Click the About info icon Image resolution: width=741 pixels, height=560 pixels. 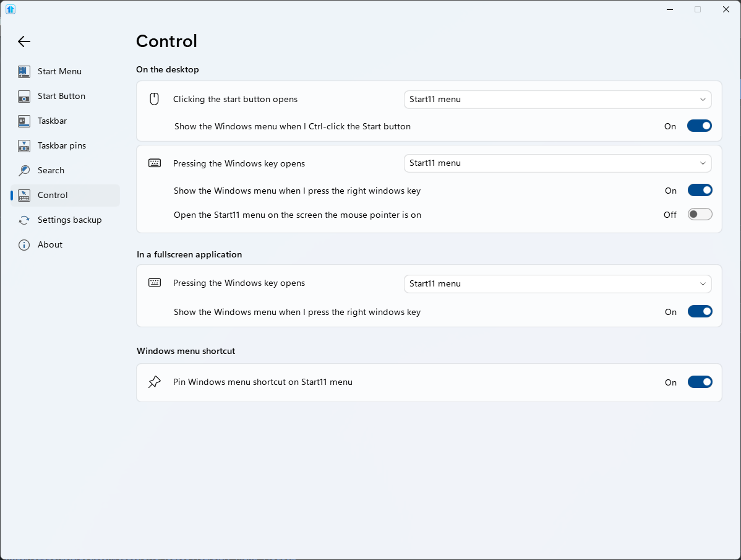point(24,245)
